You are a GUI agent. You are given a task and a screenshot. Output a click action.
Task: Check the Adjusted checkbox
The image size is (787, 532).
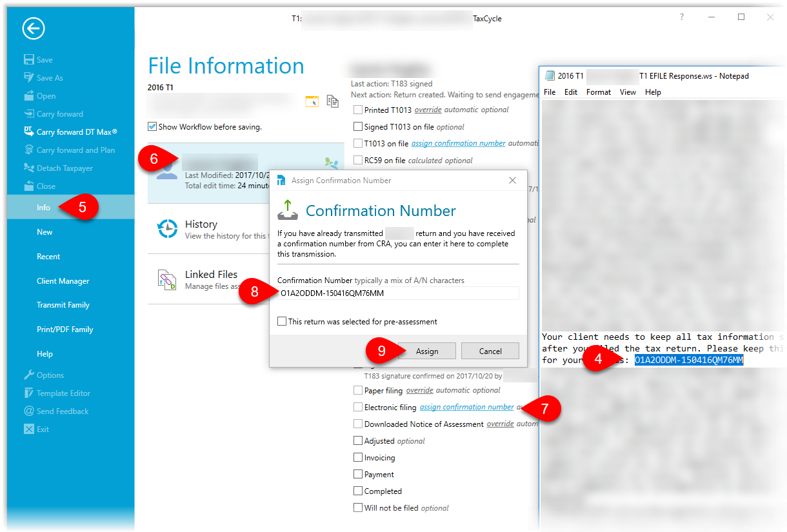point(358,440)
